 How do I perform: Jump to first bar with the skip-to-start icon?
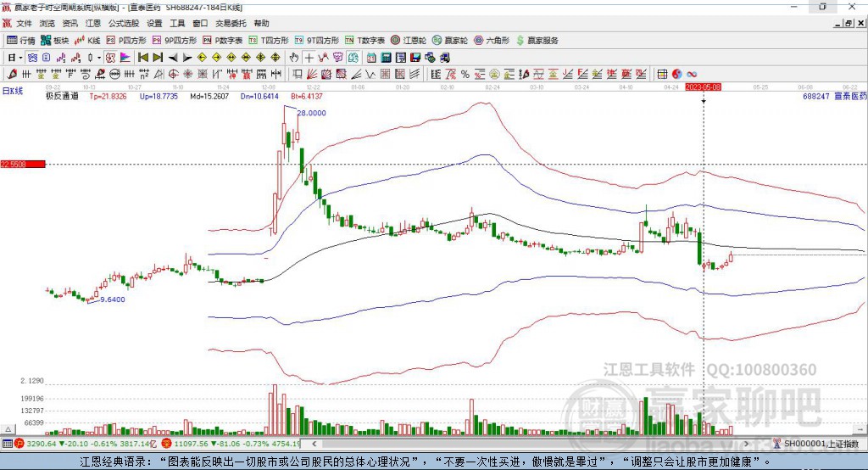point(142,57)
